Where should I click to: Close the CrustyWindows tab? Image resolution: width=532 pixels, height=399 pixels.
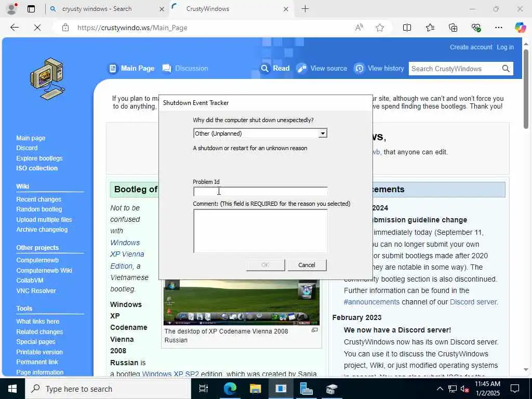point(286,9)
